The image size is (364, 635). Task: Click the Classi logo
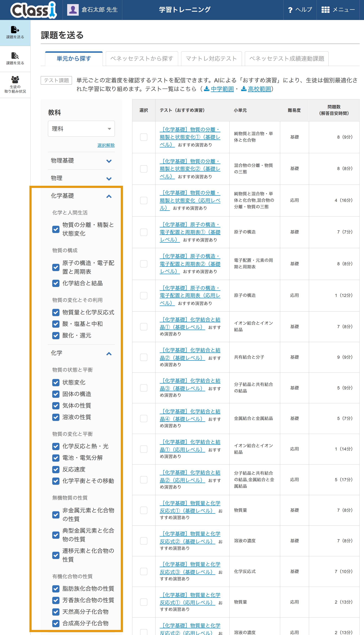(x=34, y=10)
